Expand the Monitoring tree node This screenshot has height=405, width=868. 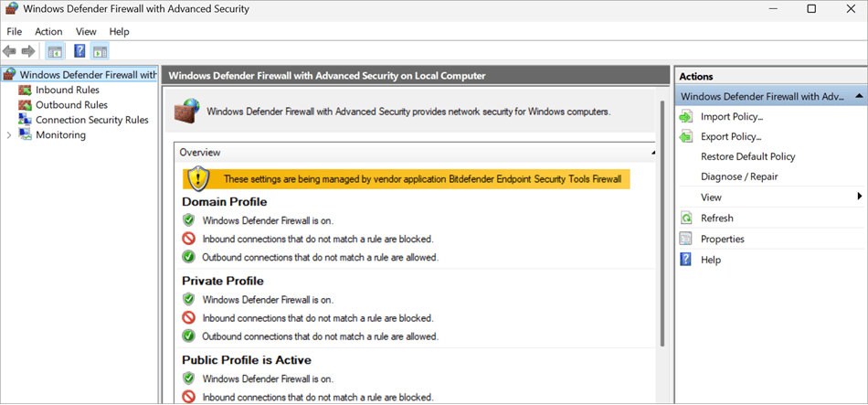pos(9,135)
